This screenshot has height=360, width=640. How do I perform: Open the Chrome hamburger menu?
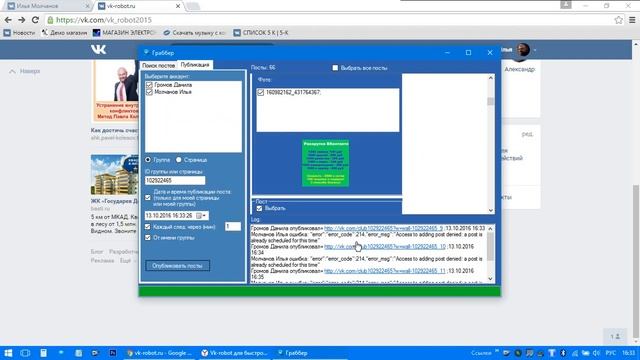(x=632, y=20)
